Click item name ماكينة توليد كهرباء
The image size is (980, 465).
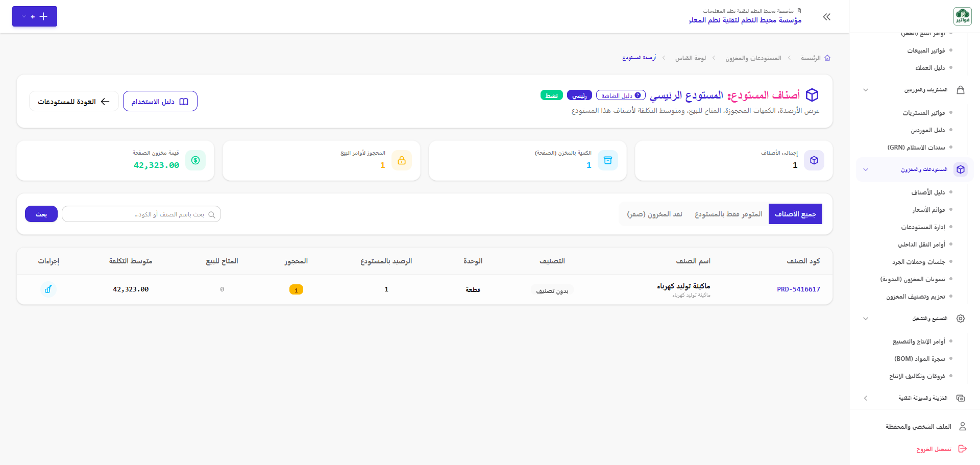point(683,286)
